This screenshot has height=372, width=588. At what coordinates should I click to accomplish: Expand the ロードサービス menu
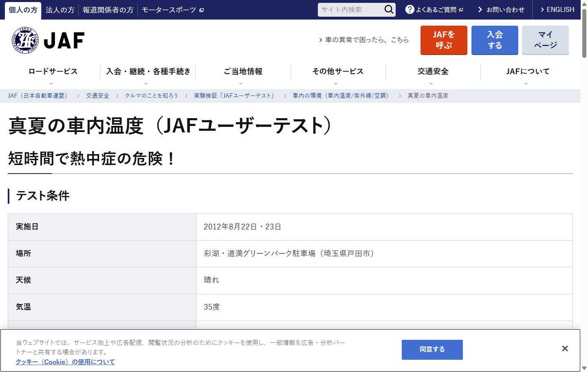[53, 72]
